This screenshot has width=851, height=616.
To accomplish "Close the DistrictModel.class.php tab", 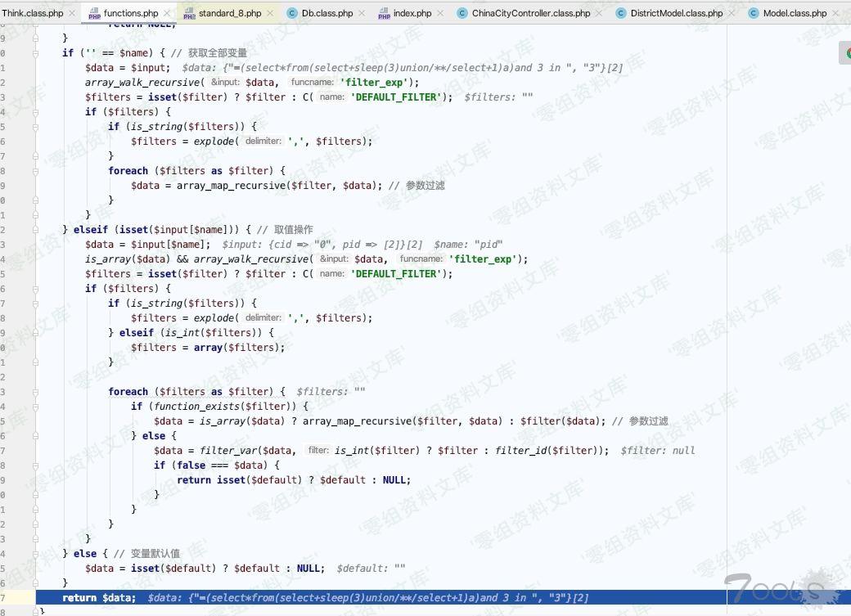I will click(732, 14).
